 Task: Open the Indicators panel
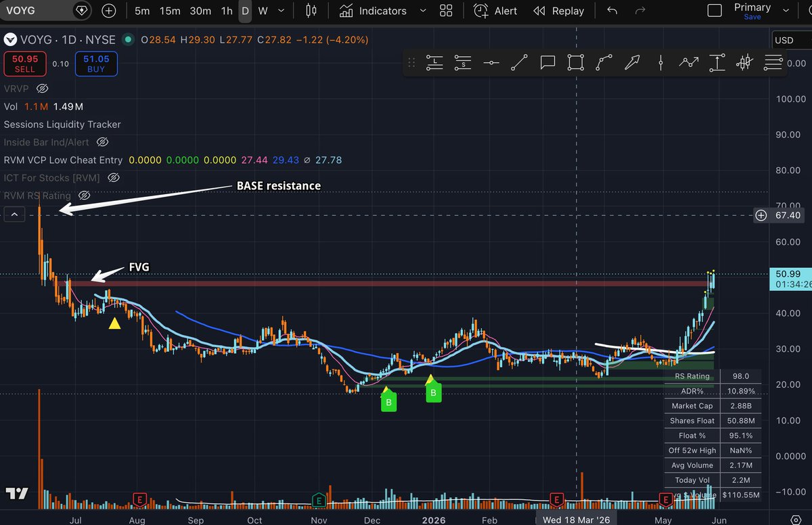point(373,11)
